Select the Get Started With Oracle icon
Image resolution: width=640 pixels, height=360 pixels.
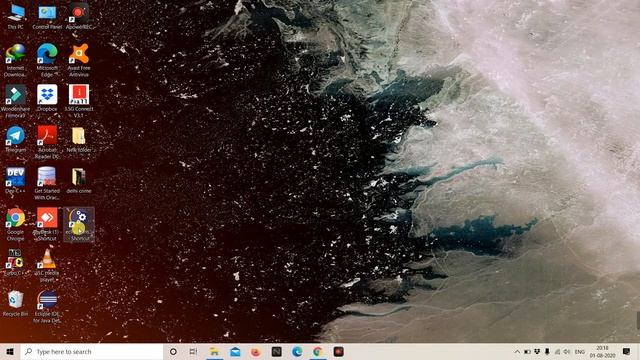tap(47, 183)
